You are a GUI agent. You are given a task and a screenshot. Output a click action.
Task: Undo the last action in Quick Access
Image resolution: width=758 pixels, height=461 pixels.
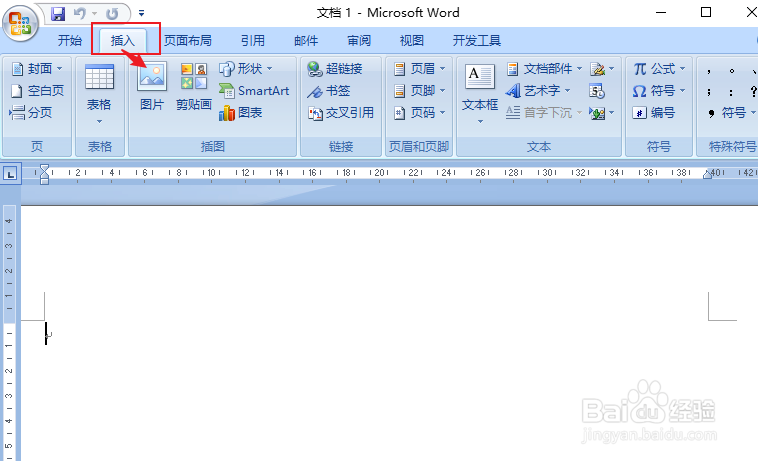coord(80,14)
